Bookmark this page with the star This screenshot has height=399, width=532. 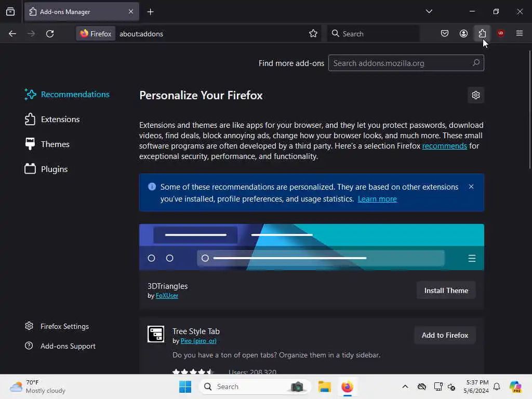[313, 33]
